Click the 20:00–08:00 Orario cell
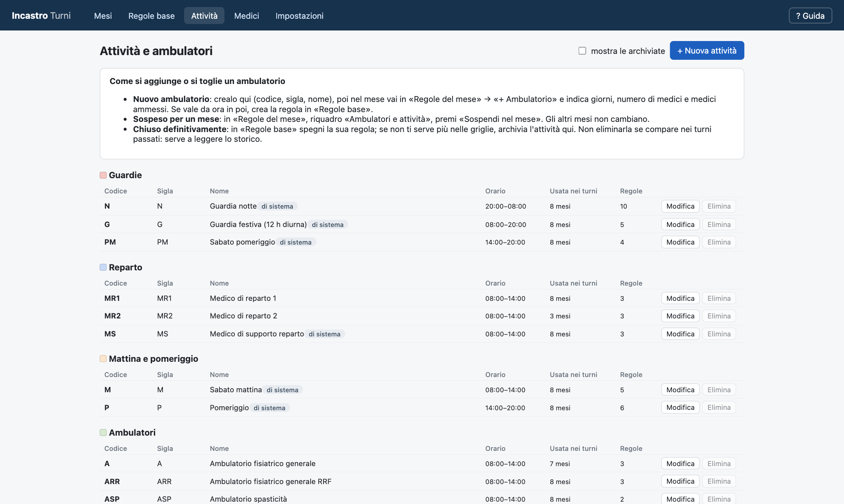The width and height of the screenshot is (844, 504). (506, 206)
